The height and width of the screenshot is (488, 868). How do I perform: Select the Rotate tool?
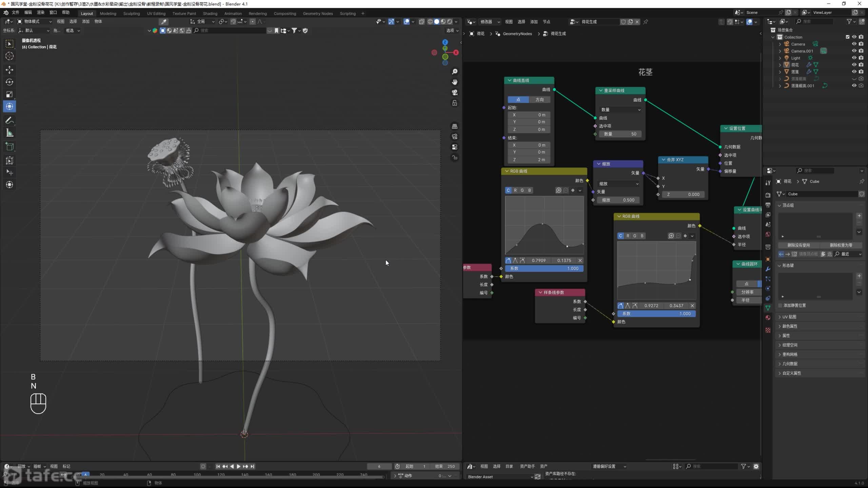[9, 82]
